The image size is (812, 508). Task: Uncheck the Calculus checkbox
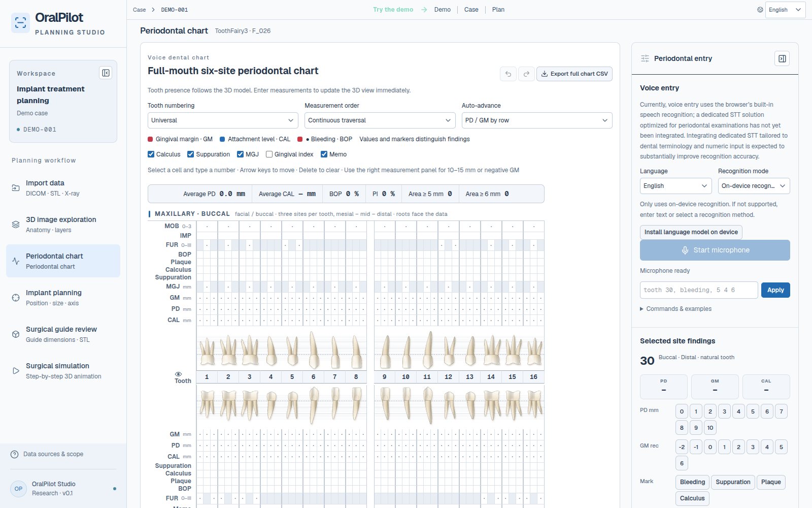pos(151,154)
